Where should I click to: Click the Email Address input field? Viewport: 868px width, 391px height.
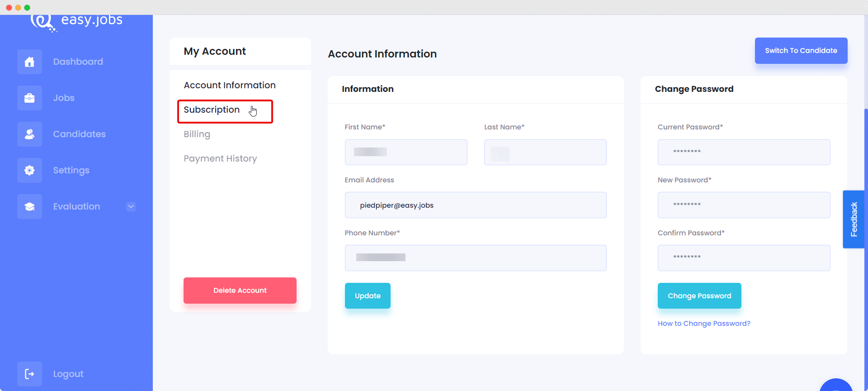pyautogui.click(x=475, y=205)
